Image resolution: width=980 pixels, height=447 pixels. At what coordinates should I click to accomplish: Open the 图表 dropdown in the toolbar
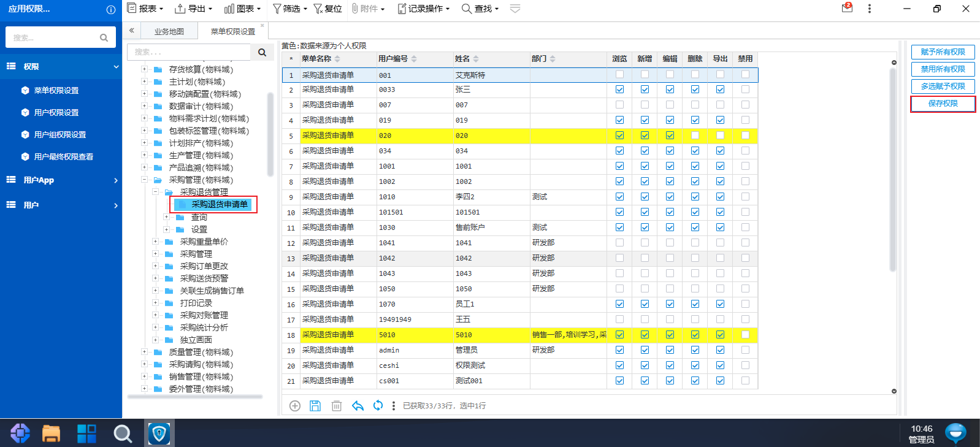click(243, 9)
